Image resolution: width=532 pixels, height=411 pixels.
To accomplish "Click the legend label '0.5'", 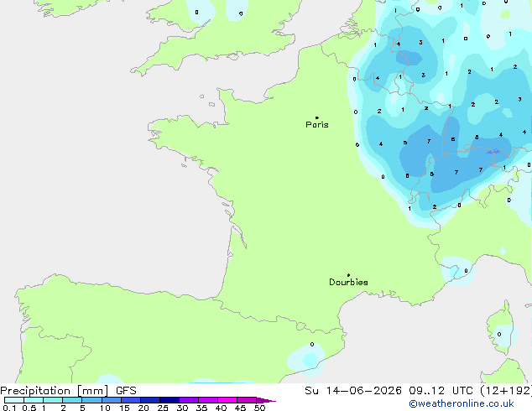I will (29, 408).
